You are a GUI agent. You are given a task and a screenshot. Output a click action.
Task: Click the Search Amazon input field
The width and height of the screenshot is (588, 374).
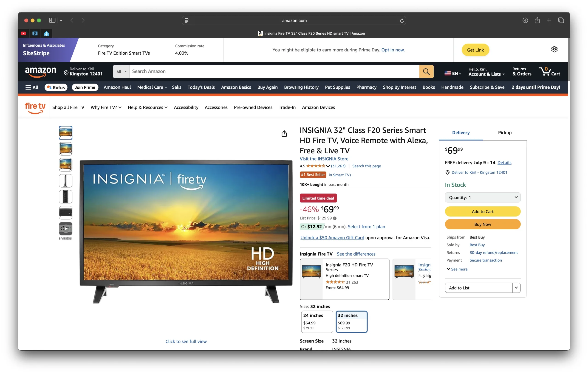(x=274, y=72)
